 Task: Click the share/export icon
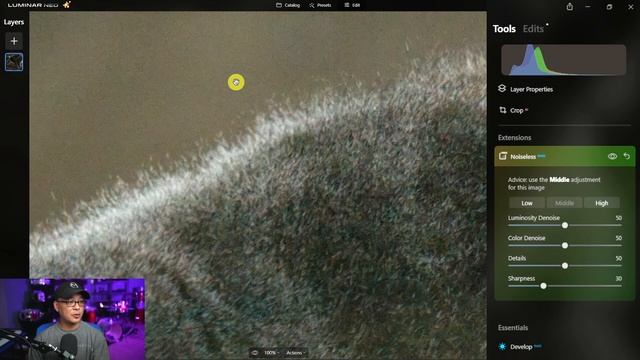(569, 7)
